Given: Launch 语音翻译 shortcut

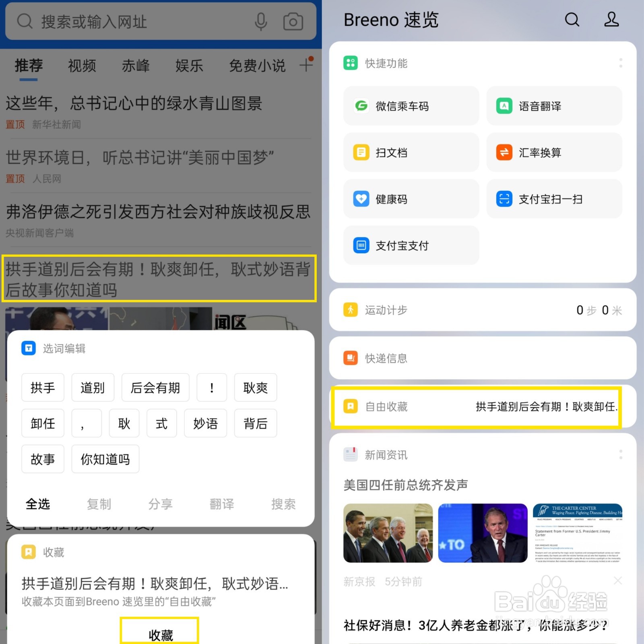Looking at the screenshot, I should 554,106.
